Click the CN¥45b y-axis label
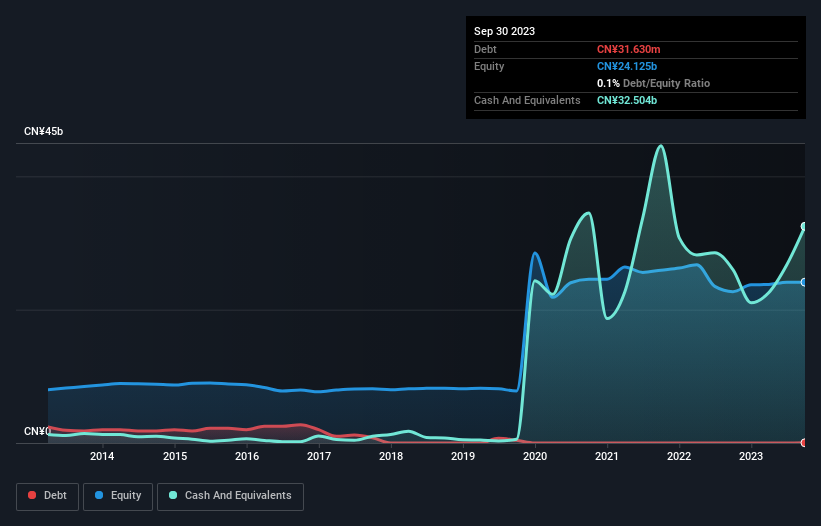Image resolution: width=821 pixels, height=526 pixels. [x=43, y=131]
